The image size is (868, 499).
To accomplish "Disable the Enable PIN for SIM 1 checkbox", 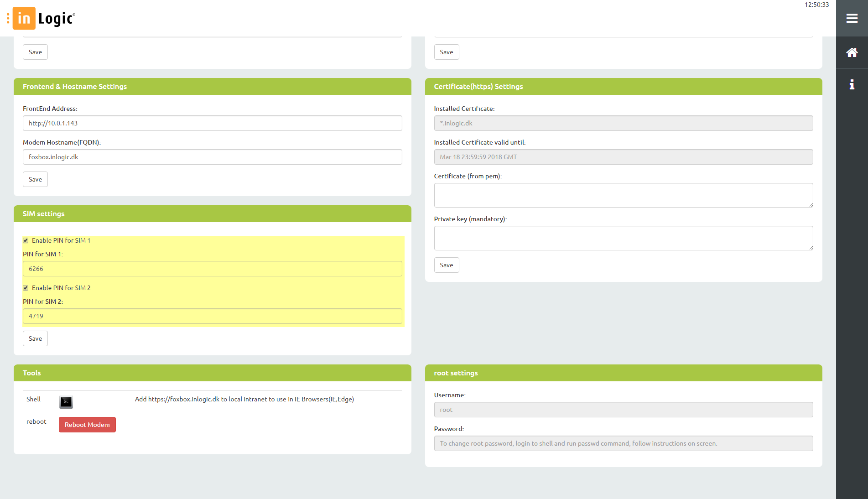I will tap(26, 240).
